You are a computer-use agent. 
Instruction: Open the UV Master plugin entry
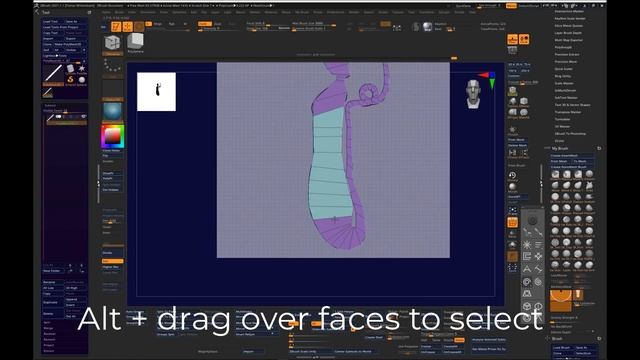tap(562, 127)
